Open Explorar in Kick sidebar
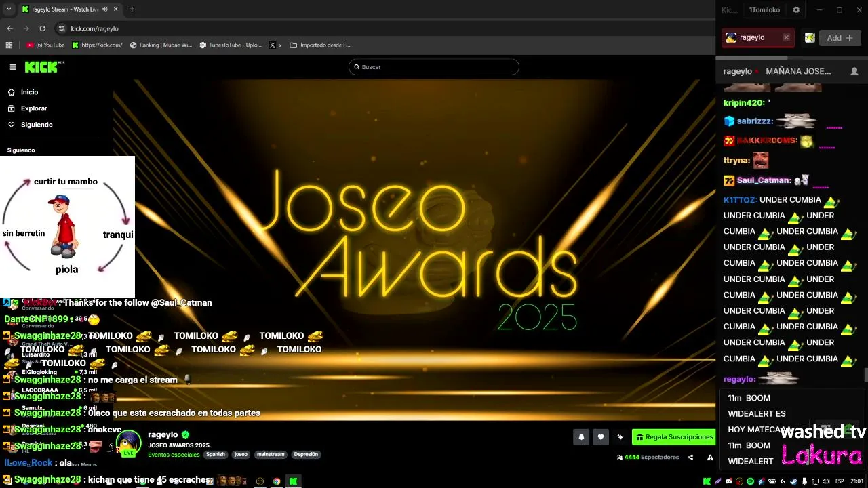 (x=34, y=108)
